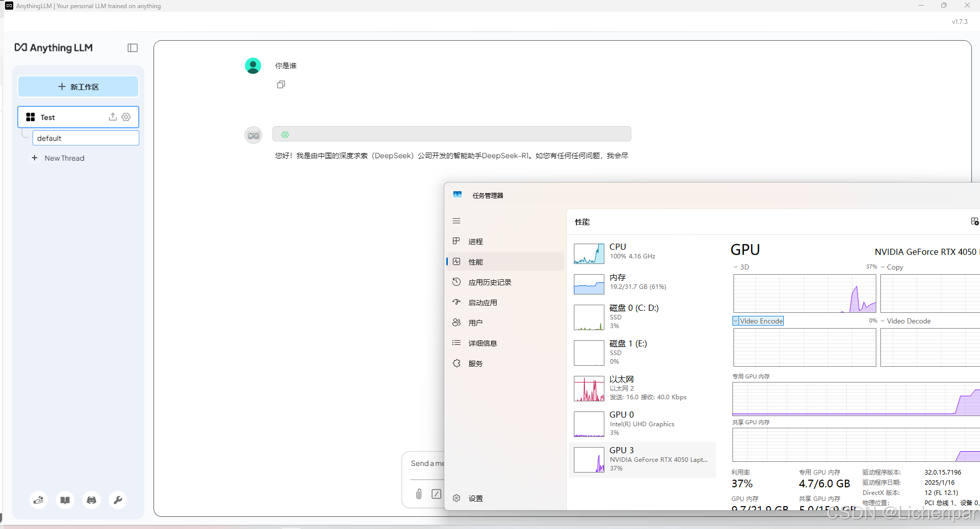Copy the 你是谁 message with copy icon
Image resolution: width=980 pixels, height=529 pixels.
pos(281,84)
